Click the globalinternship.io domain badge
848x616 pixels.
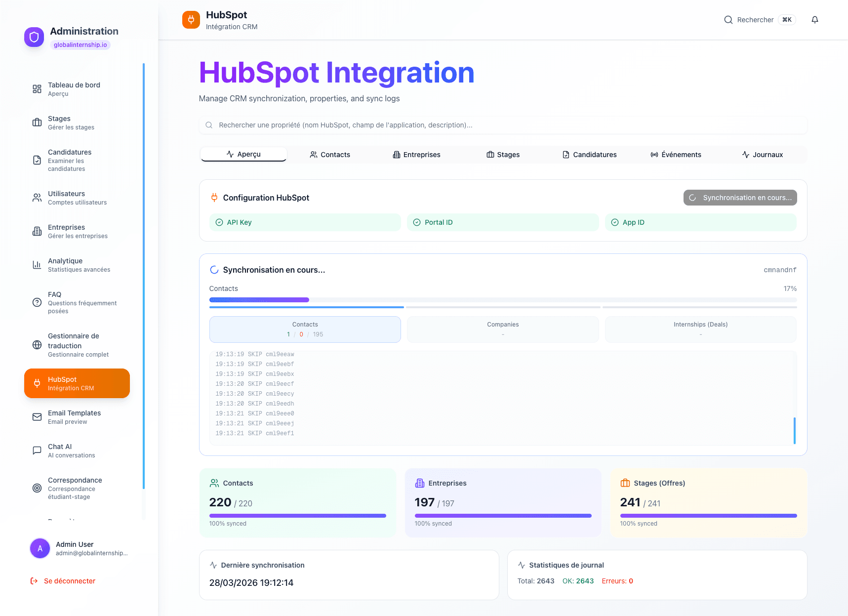click(81, 45)
